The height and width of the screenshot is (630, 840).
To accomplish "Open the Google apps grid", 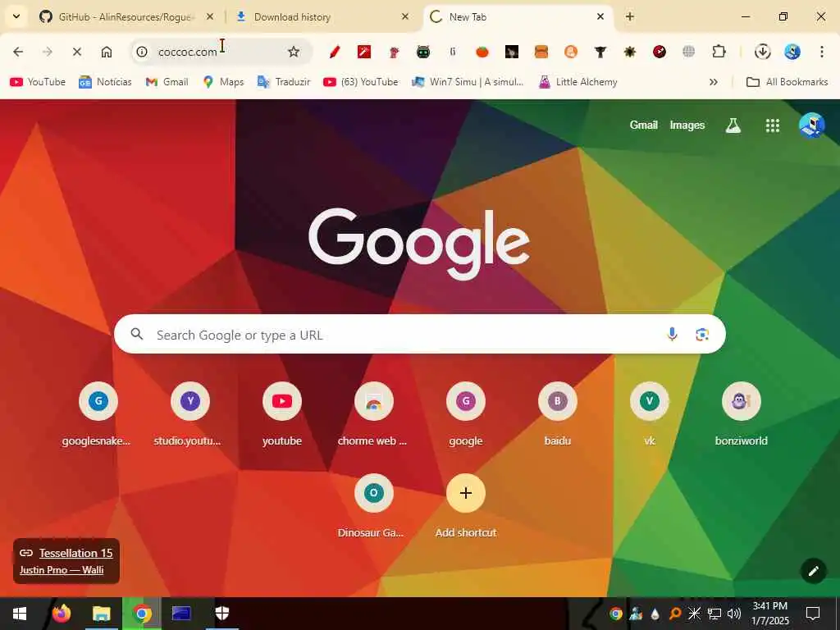I will point(773,126).
